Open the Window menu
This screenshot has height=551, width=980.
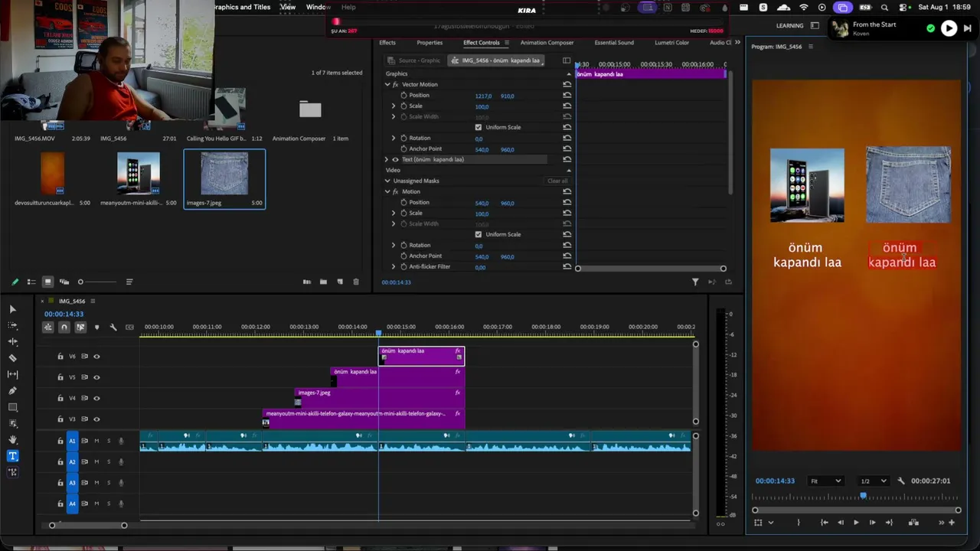coord(318,7)
